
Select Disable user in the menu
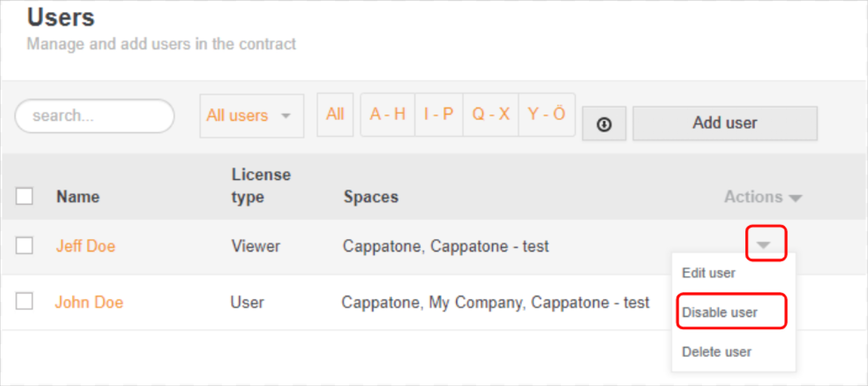[x=720, y=312]
